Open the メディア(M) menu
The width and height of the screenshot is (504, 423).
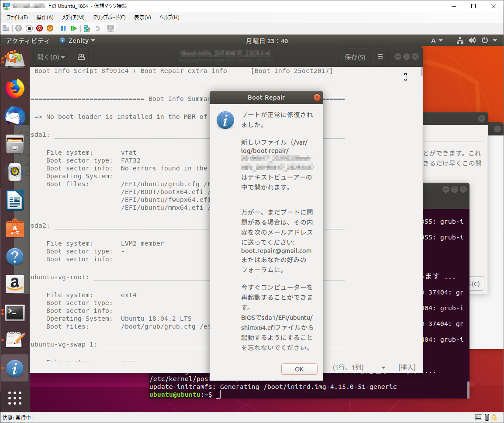click(73, 17)
